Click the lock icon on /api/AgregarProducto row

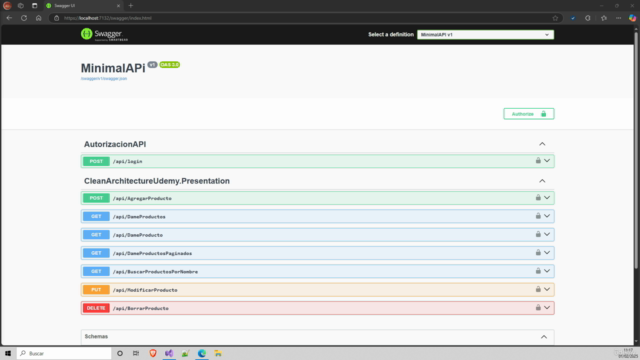click(x=538, y=197)
